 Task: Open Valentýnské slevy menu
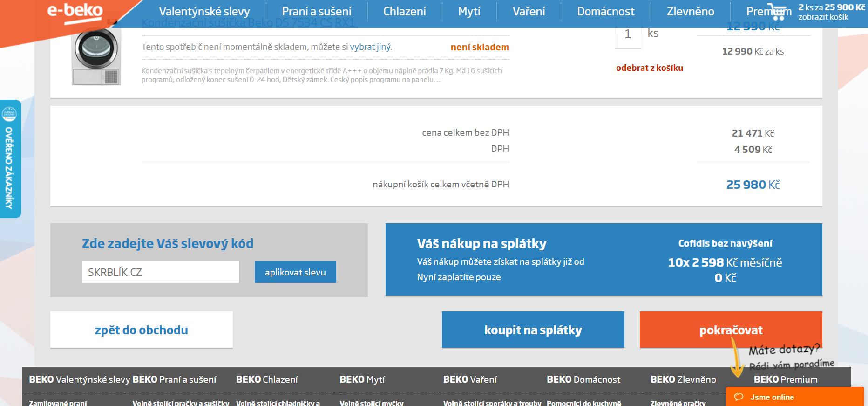(x=204, y=11)
